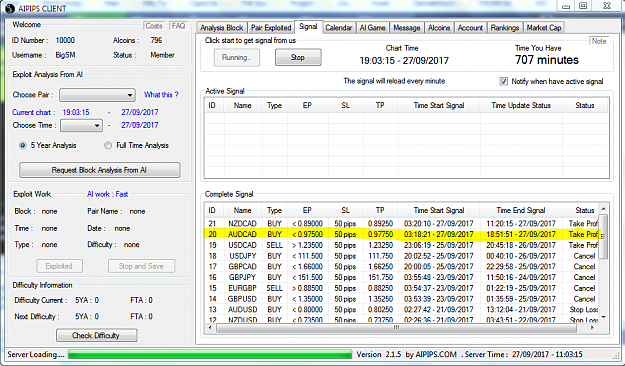Screen dimensions: 625x366
Task: Open the Choose Time dropdown
Action: pos(81,126)
